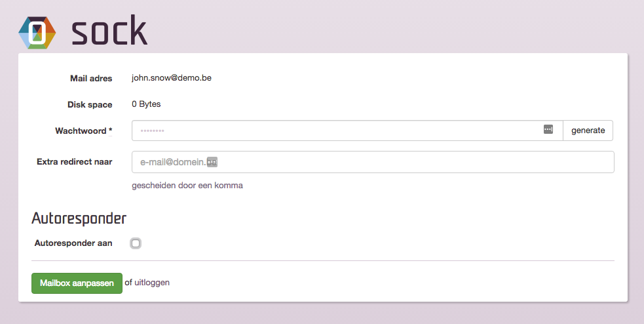644x324 pixels.
Task: Click the Autoresponder section heading
Action: click(79, 218)
